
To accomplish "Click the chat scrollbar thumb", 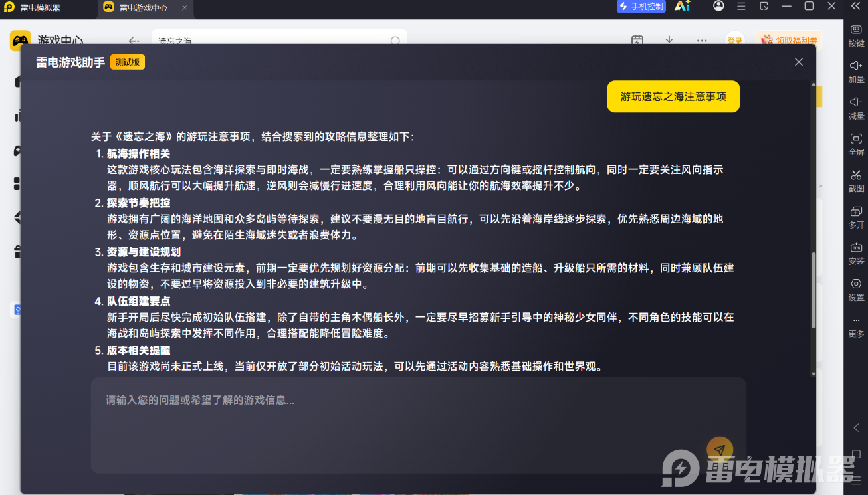I will click(814, 290).
